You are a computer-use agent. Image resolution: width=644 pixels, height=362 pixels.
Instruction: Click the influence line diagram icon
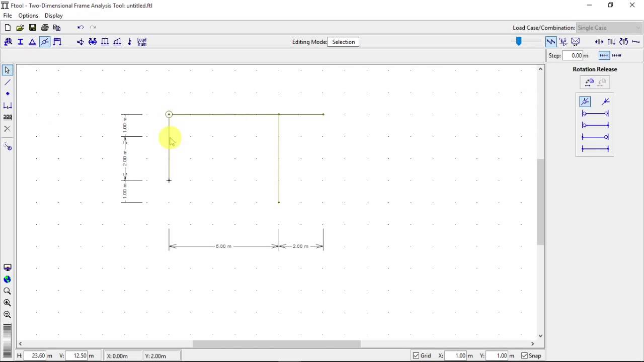click(x=563, y=42)
